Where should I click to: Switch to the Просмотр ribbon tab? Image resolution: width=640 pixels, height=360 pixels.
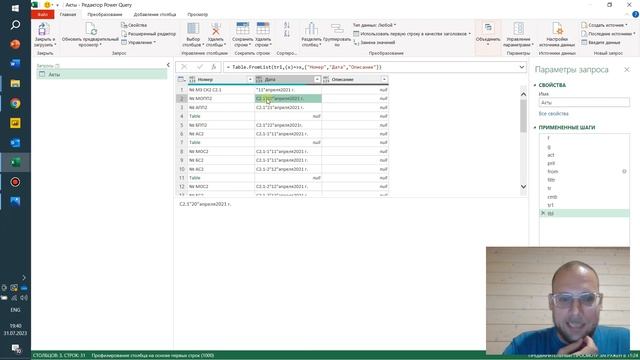pos(198,14)
